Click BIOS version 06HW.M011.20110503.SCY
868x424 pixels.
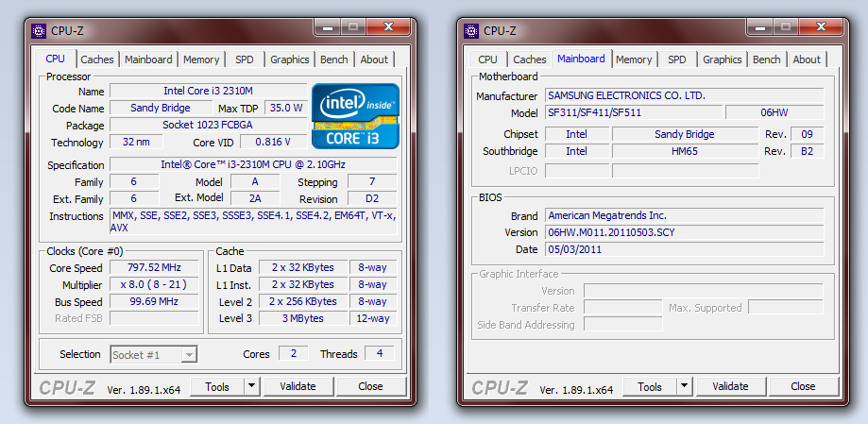point(684,232)
